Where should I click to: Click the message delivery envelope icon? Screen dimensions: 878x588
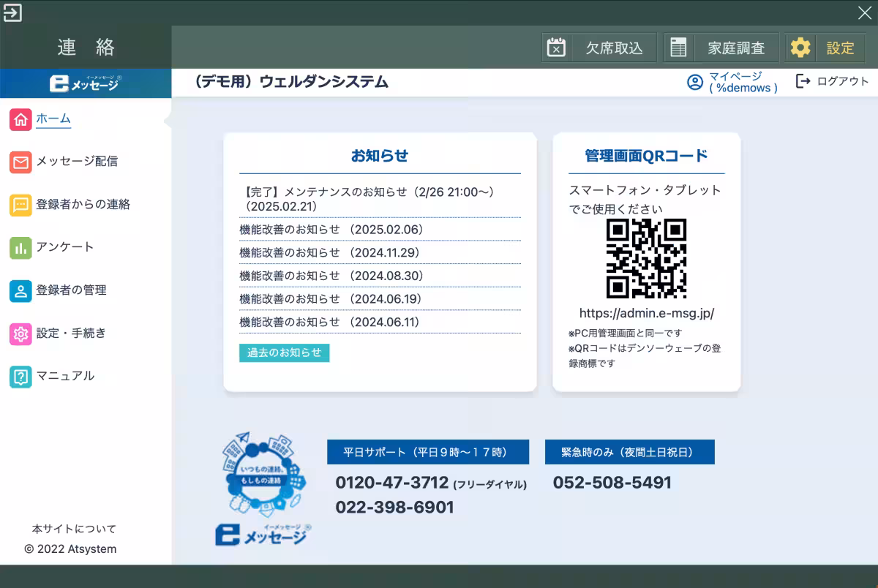coord(20,162)
